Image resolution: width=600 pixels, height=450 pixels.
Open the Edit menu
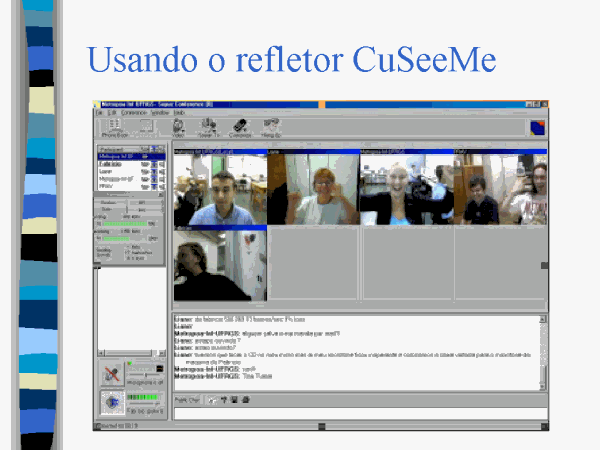112,112
